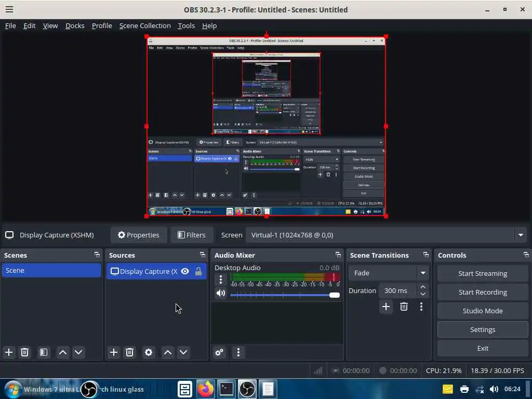
Task: Open the Tools menu
Action: 187,25
